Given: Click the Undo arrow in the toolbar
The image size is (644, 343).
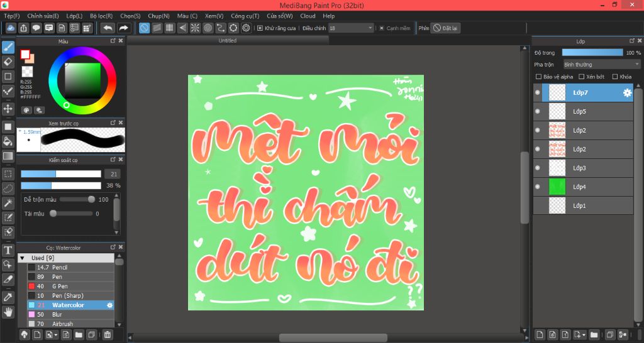Looking at the screenshot, I should pos(108,28).
